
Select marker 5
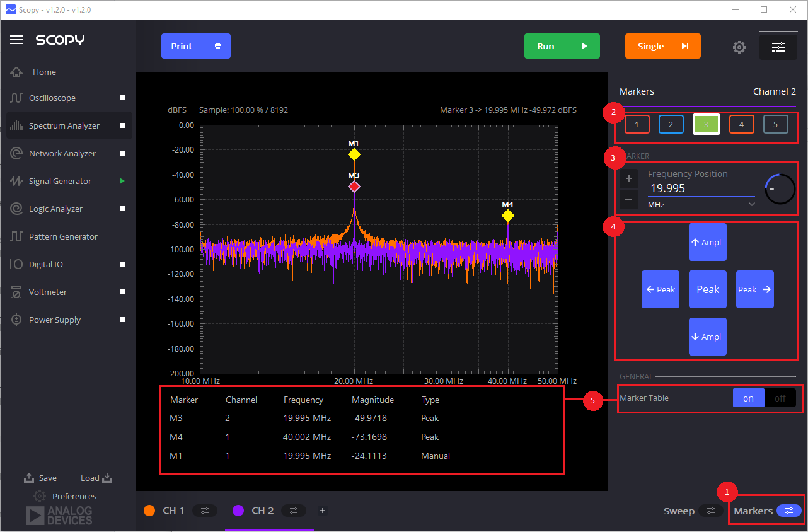point(776,124)
